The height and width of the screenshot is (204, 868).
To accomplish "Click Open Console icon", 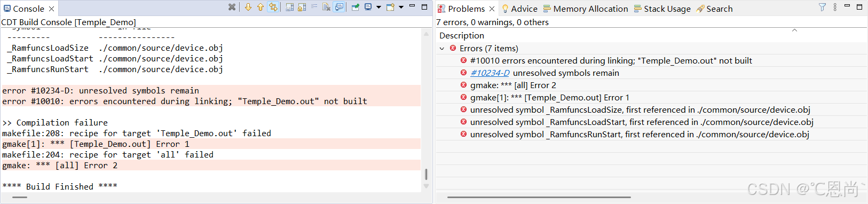I will 390,7.
